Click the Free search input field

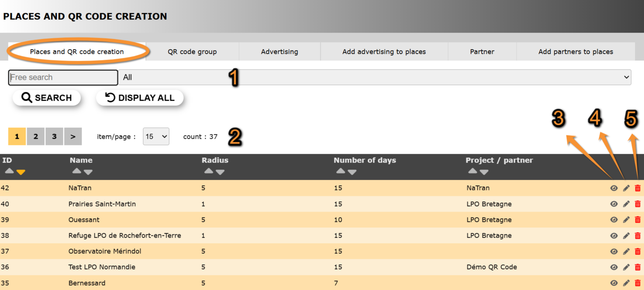(63, 77)
